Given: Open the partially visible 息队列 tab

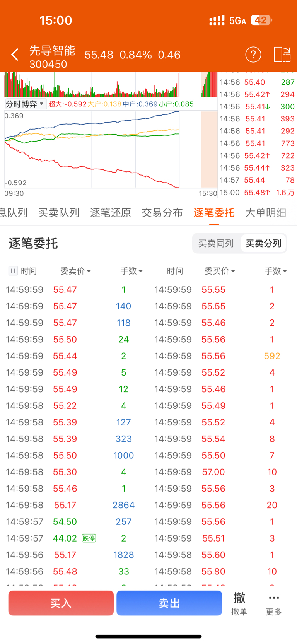Looking at the screenshot, I should [14, 213].
